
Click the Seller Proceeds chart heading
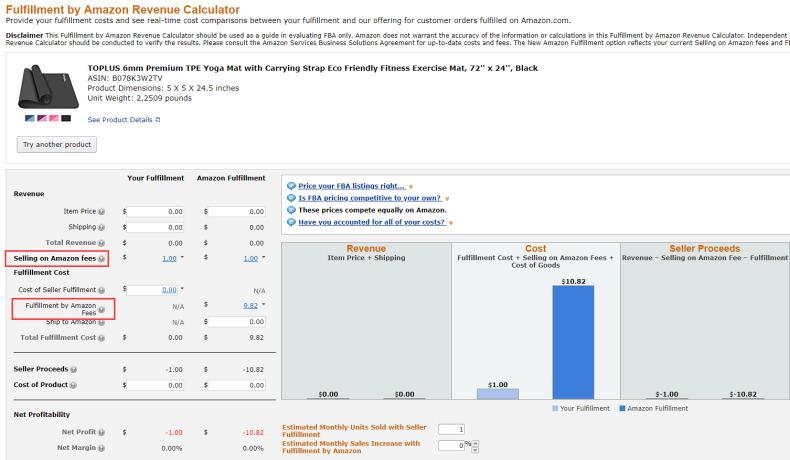(x=704, y=248)
